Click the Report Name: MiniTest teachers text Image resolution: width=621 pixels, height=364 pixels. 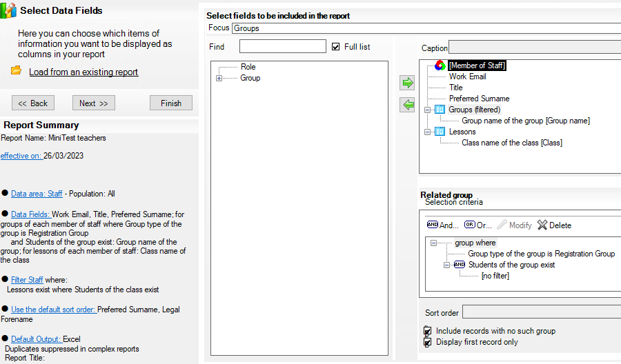click(x=53, y=138)
